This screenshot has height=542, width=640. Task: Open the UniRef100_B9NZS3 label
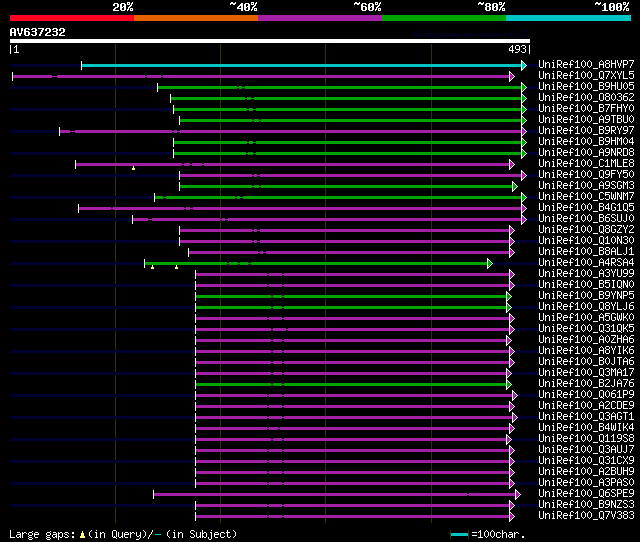point(586,505)
